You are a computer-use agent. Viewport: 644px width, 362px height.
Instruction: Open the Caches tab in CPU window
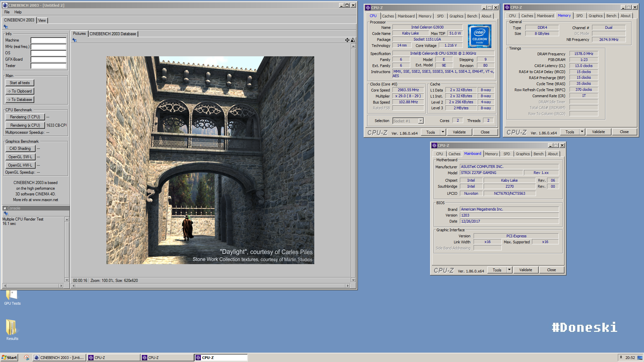pos(388,16)
